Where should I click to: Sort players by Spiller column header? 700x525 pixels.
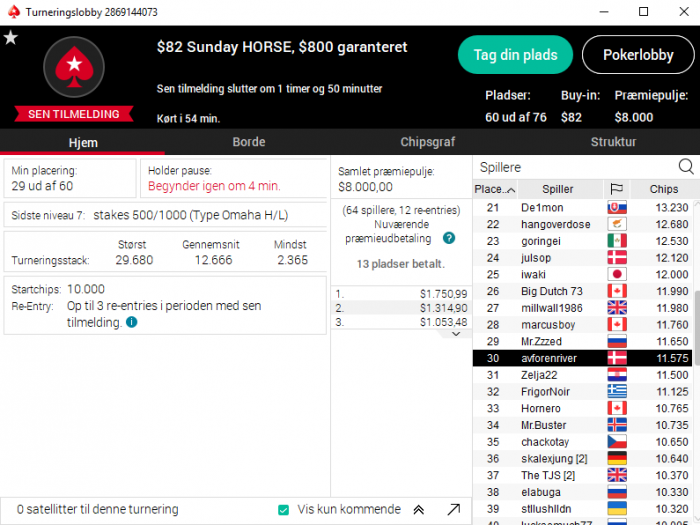point(558,189)
